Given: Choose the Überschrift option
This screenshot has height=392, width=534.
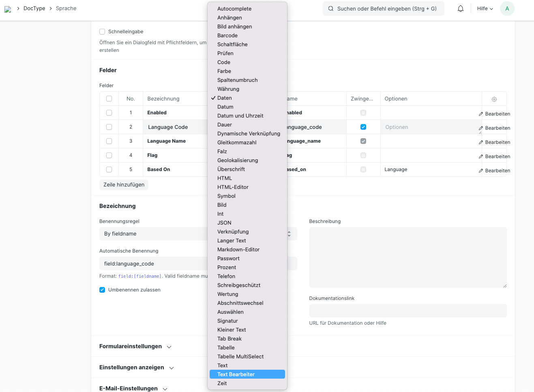Looking at the screenshot, I should 247,169.
